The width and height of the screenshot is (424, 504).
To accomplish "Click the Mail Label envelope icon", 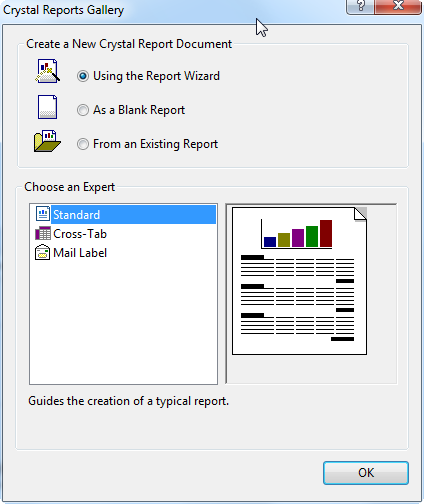I will click(43, 252).
